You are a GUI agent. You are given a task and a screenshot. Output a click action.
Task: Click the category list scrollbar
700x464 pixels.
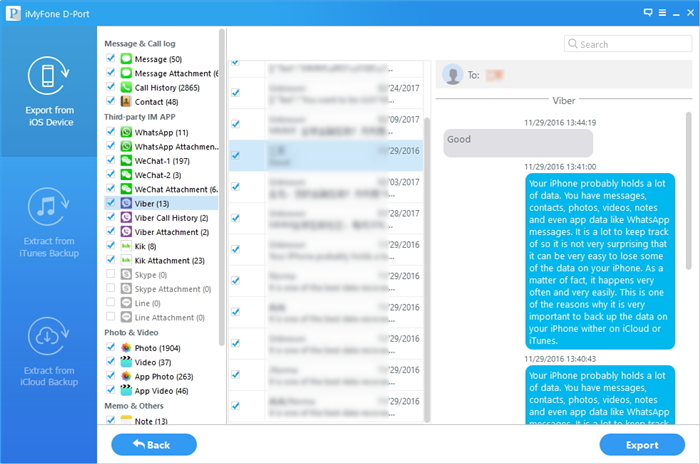coord(221,188)
